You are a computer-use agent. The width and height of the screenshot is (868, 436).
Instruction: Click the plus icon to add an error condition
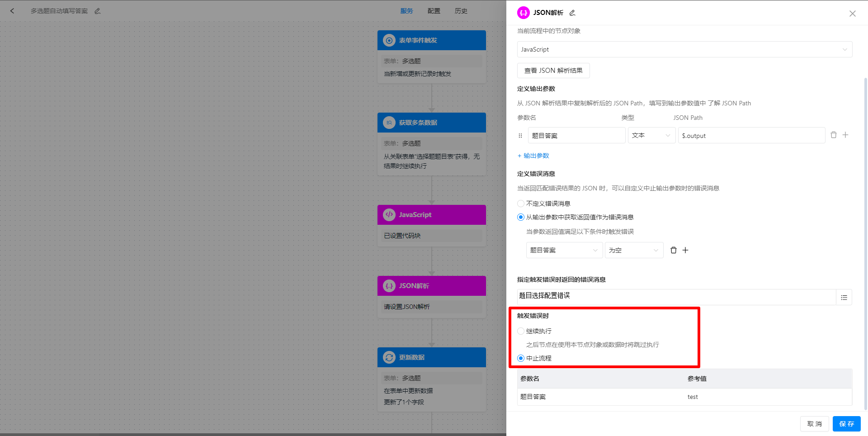pyautogui.click(x=685, y=250)
